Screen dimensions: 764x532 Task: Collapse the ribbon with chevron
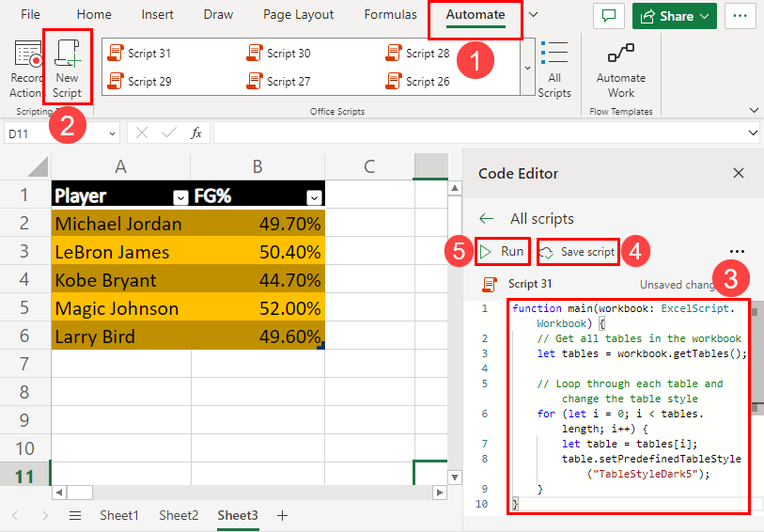(x=754, y=111)
